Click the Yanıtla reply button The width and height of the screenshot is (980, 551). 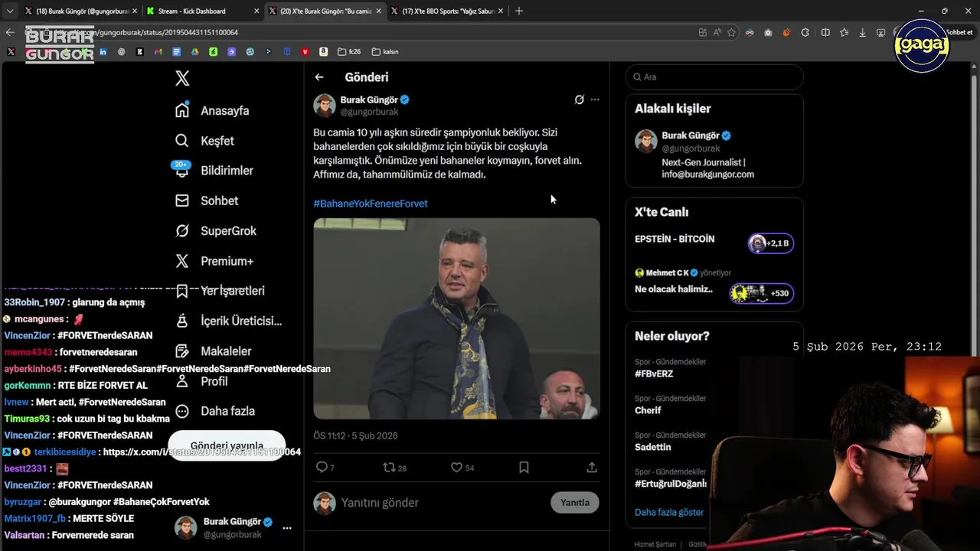pyautogui.click(x=575, y=503)
